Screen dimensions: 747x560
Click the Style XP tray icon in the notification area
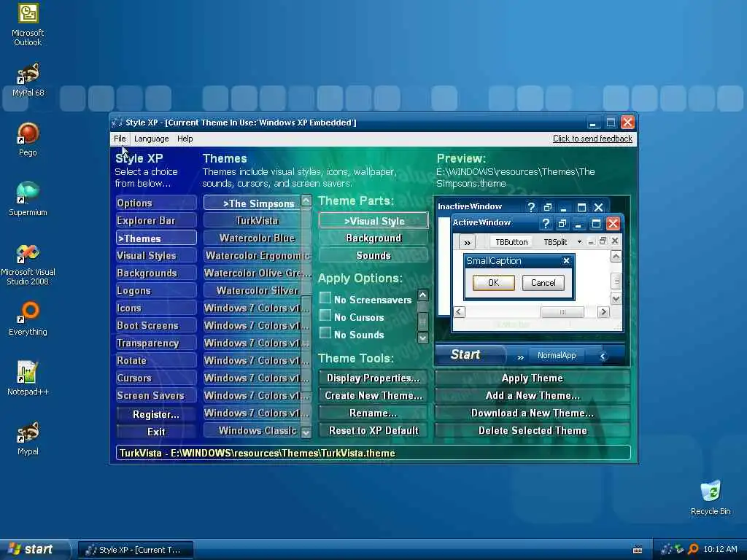point(667,549)
